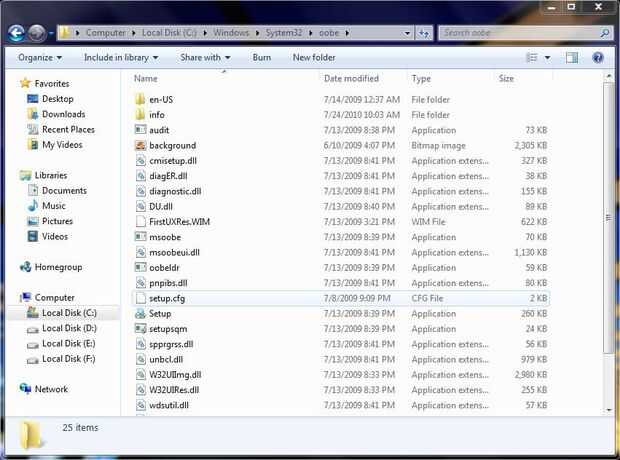The image size is (620, 460).
Task: Open the address bar history dropdown arrow
Action: [x=407, y=33]
